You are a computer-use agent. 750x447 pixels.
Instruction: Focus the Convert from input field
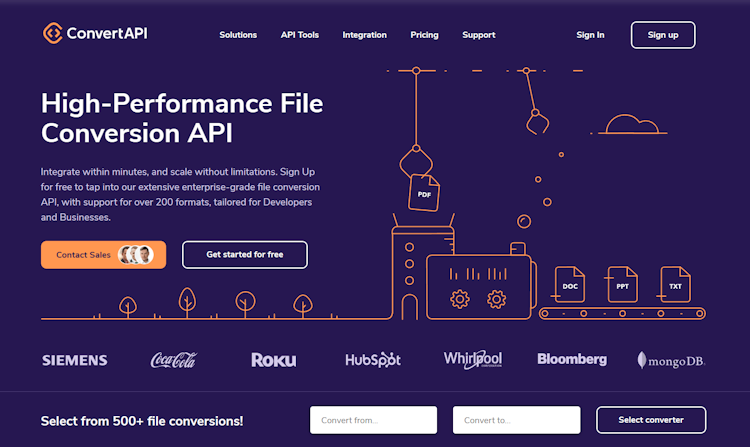tap(374, 420)
